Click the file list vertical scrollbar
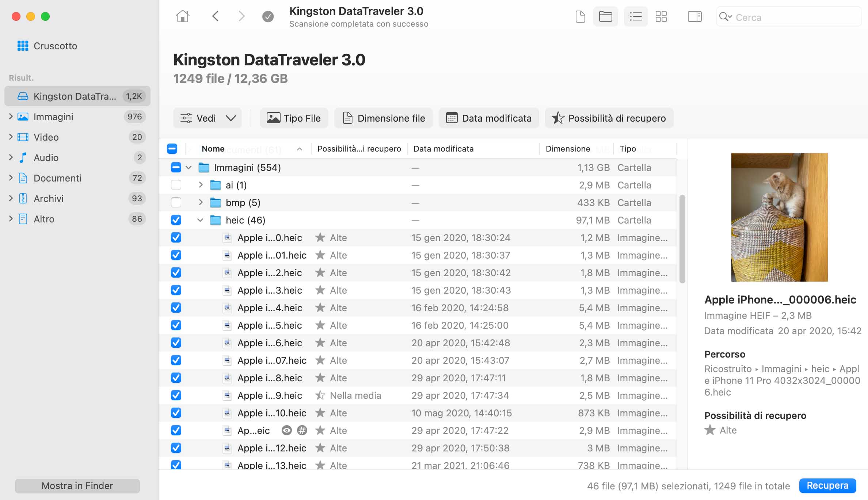868x500 pixels. (x=682, y=239)
